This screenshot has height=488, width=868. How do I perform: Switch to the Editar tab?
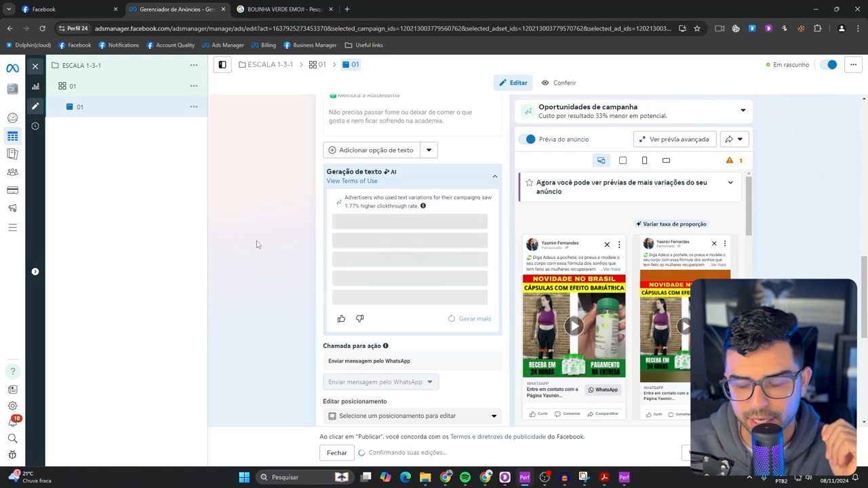(513, 83)
